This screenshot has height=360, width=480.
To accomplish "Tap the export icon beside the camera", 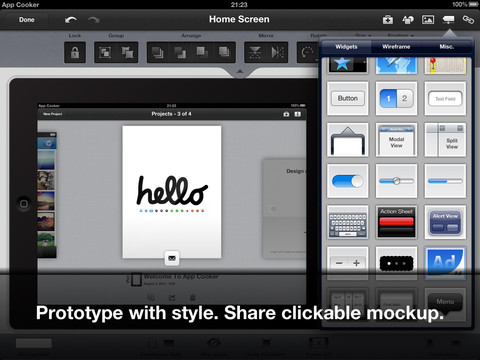I will [297, 114].
